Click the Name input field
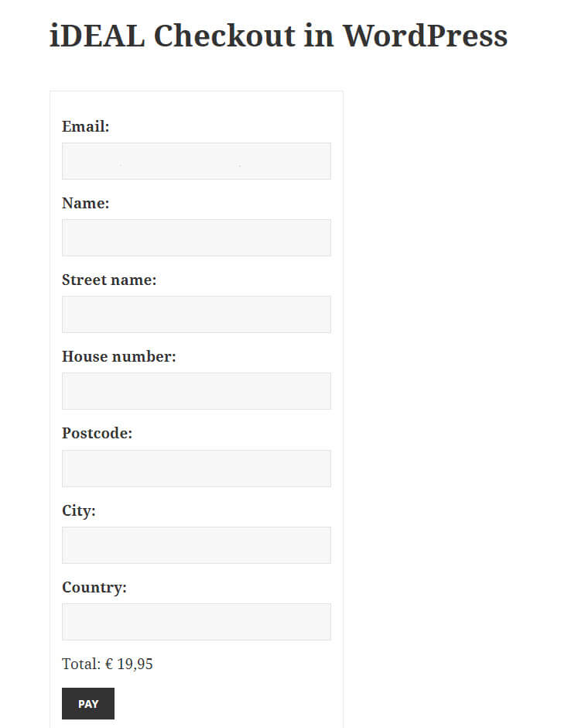585x728 pixels. click(x=196, y=237)
